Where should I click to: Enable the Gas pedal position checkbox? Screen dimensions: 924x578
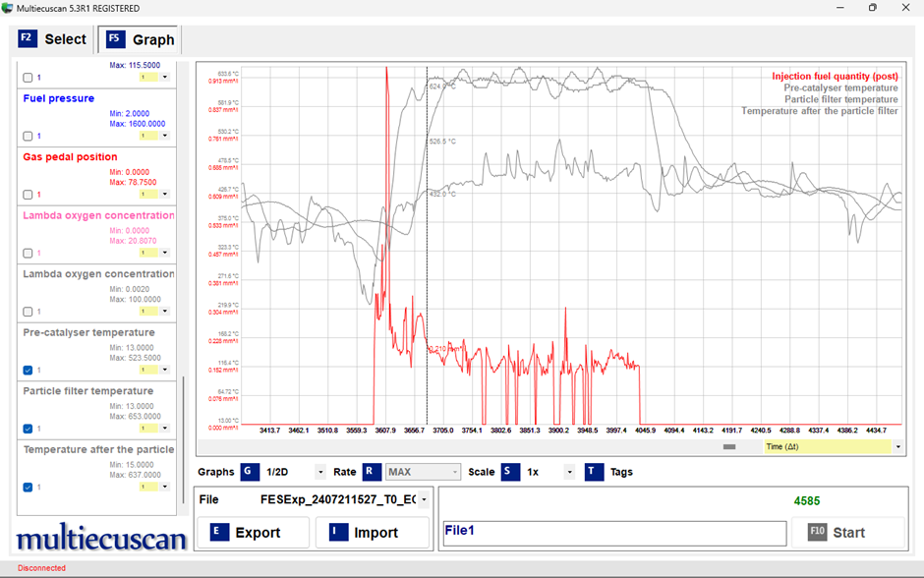click(x=28, y=195)
